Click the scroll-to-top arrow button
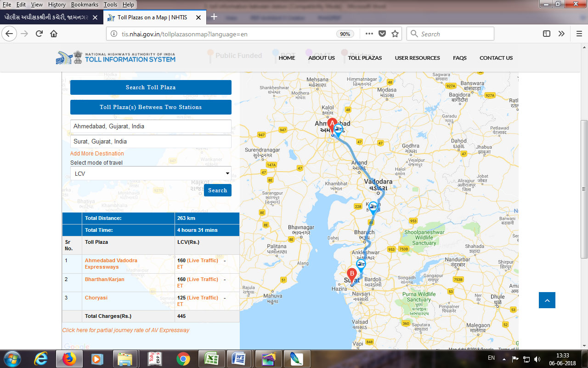This screenshot has width=588, height=368. click(x=547, y=300)
